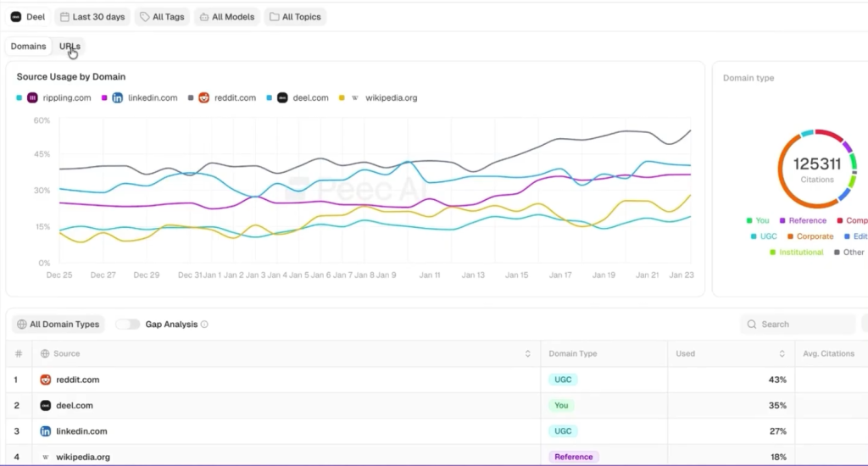Image resolution: width=868 pixels, height=466 pixels.
Task: Switch to the URLs tab
Action: pos(70,47)
